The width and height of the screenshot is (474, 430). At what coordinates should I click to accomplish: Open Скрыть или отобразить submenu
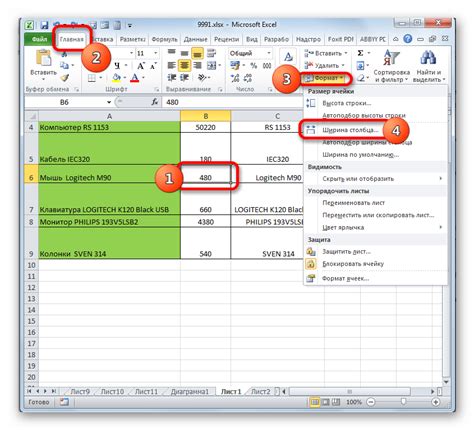click(x=375, y=179)
